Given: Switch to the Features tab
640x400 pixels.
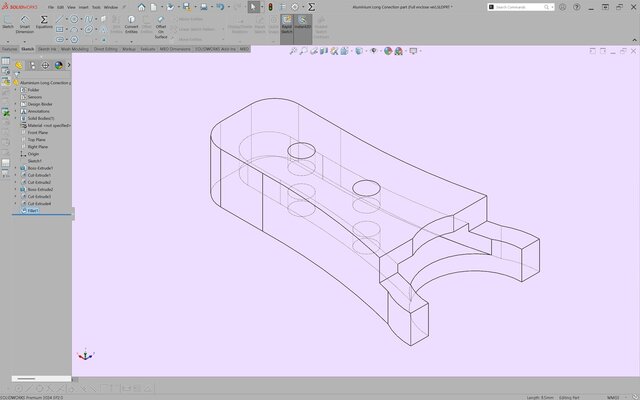Looking at the screenshot, I should pyautogui.click(x=9, y=48).
